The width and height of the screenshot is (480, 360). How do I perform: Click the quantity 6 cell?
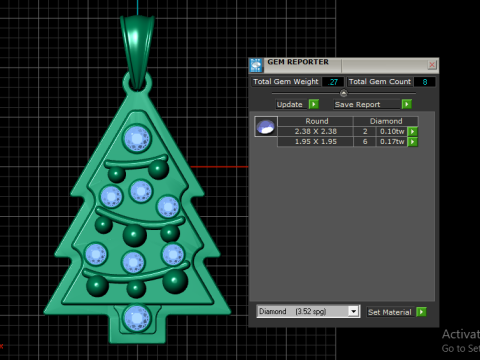pos(365,142)
